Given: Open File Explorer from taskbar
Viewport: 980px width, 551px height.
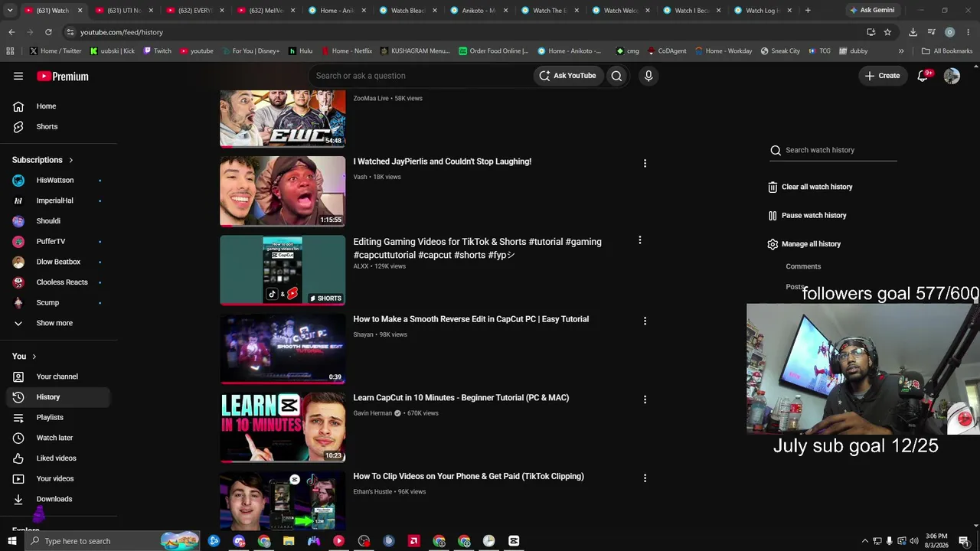Looking at the screenshot, I should 289,541.
